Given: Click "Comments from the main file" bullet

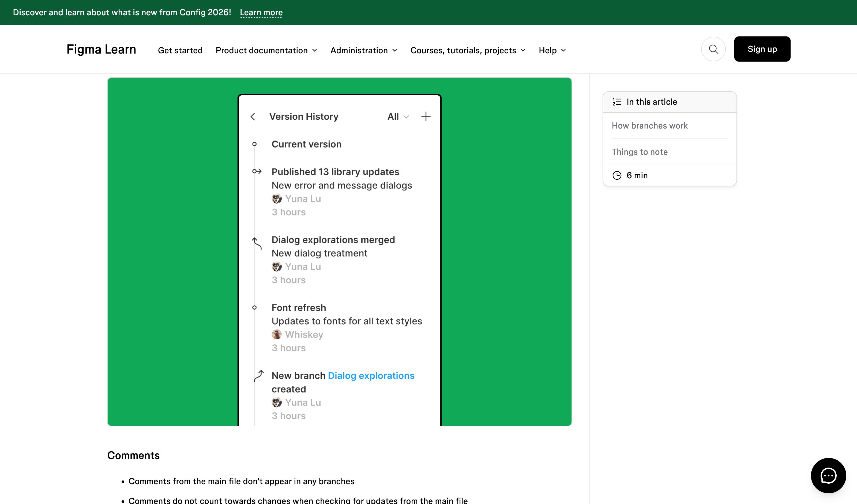Looking at the screenshot, I should coord(241,481).
